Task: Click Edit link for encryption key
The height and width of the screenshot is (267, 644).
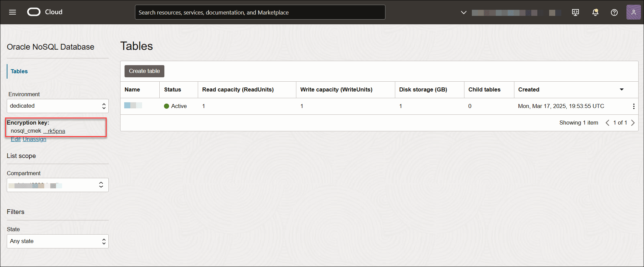Action: [x=16, y=139]
